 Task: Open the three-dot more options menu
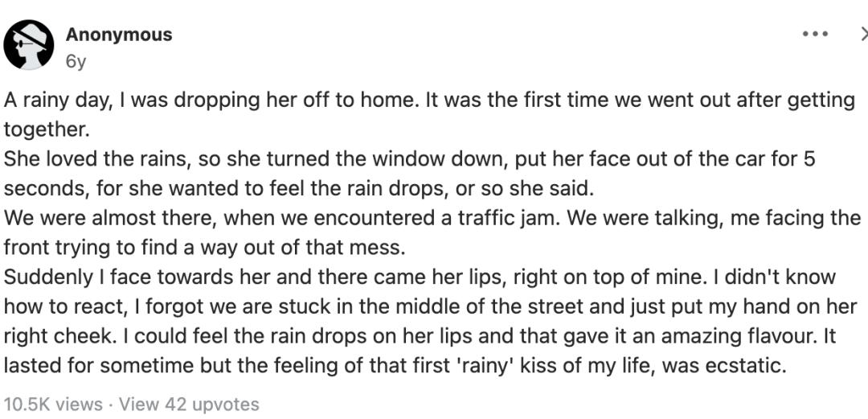(814, 35)
